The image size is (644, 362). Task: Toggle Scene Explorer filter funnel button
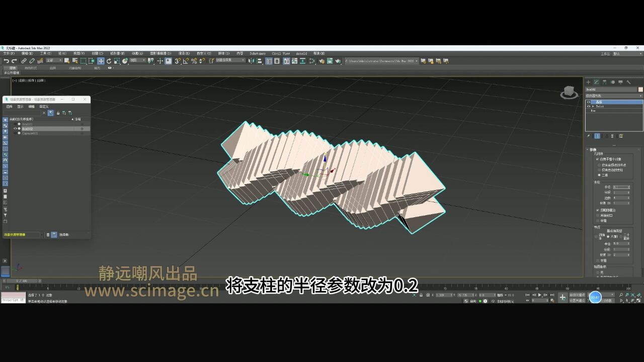(x=51, y=113)
